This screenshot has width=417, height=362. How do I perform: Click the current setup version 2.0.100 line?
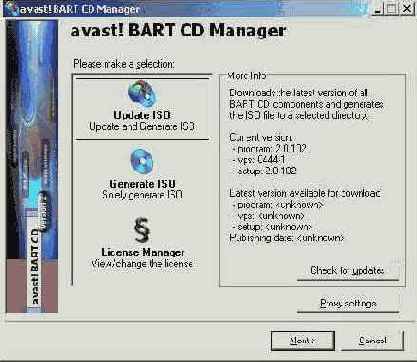click(264, 171)
